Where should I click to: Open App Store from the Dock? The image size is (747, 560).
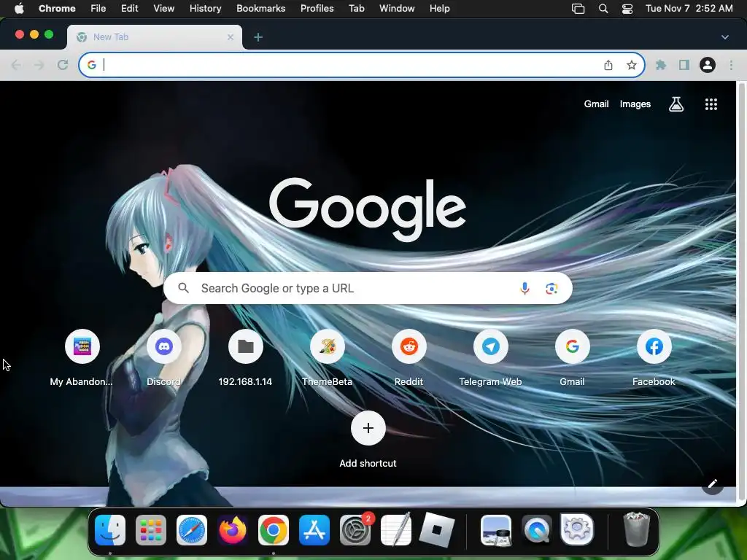(x=314, y=530)
